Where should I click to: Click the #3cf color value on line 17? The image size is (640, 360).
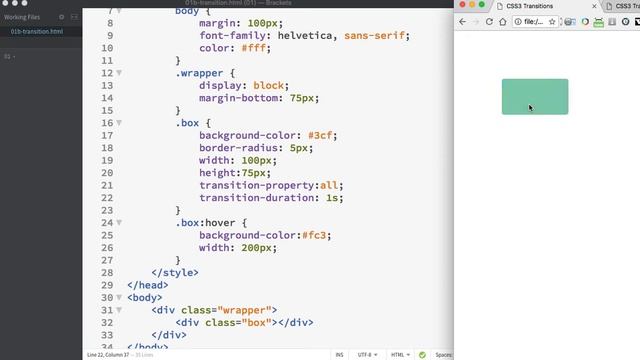(320, 136)
